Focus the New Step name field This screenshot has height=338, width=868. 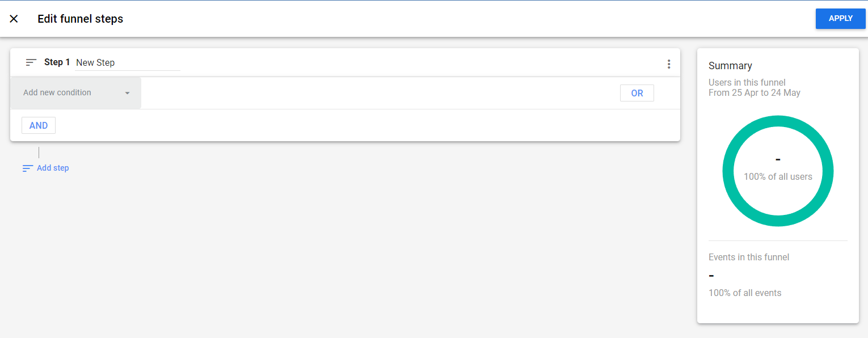pyautogui.click(x=127, y=63)
